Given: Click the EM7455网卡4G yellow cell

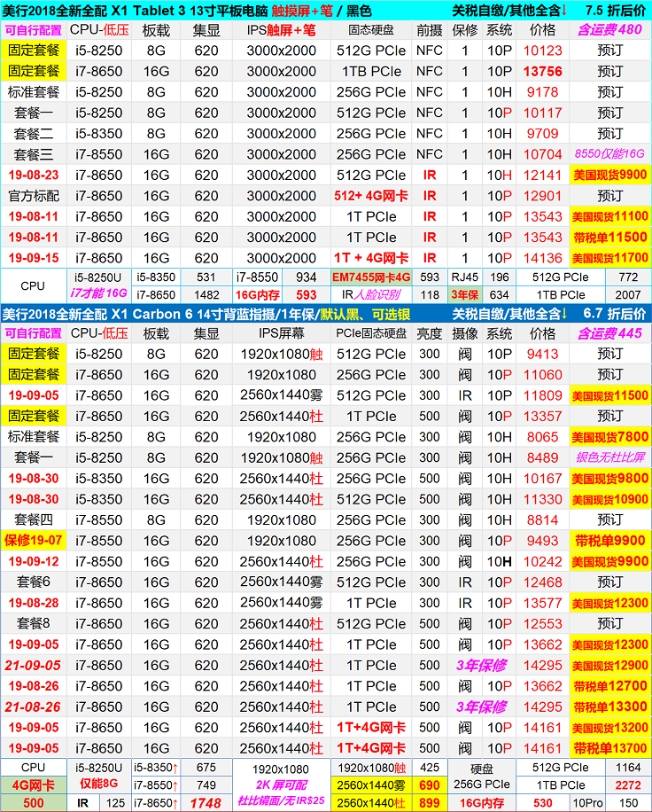Looking at the screenshot, I should (371, 277).
